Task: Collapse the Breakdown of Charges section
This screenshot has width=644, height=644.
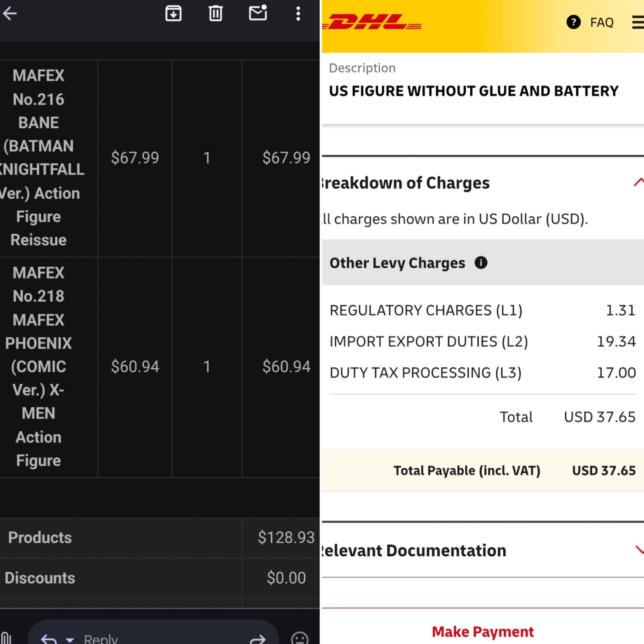Action: tap(639, 182)
